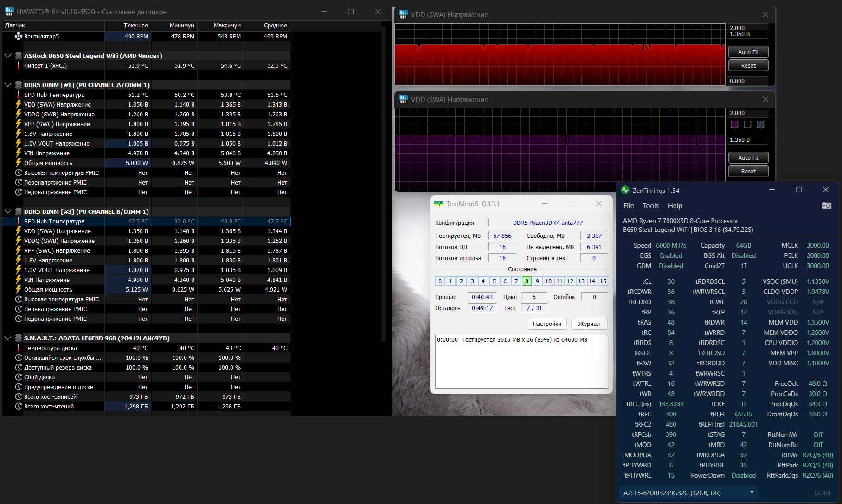Click the HWiNFO app icon in the sensor window title bar
Image resolution: width=842 pixels, height=504 pixels.
[x=9, y=12]
